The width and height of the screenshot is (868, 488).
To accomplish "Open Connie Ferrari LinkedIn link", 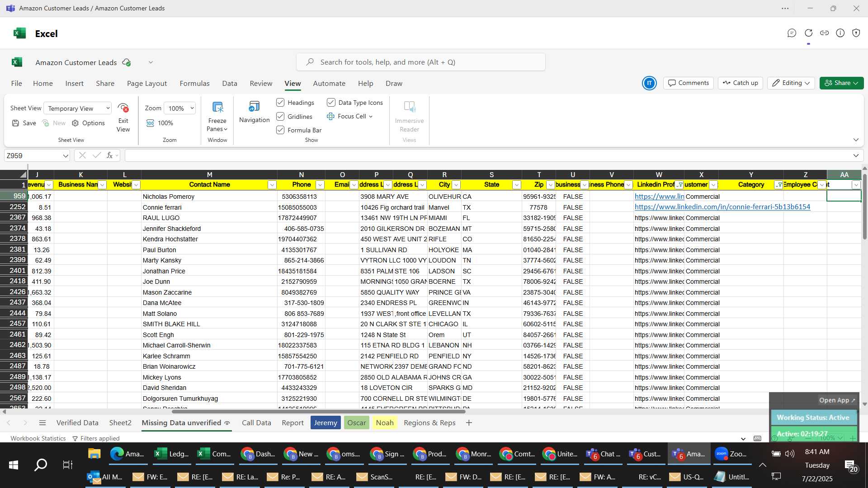I will tap(722, 207).
